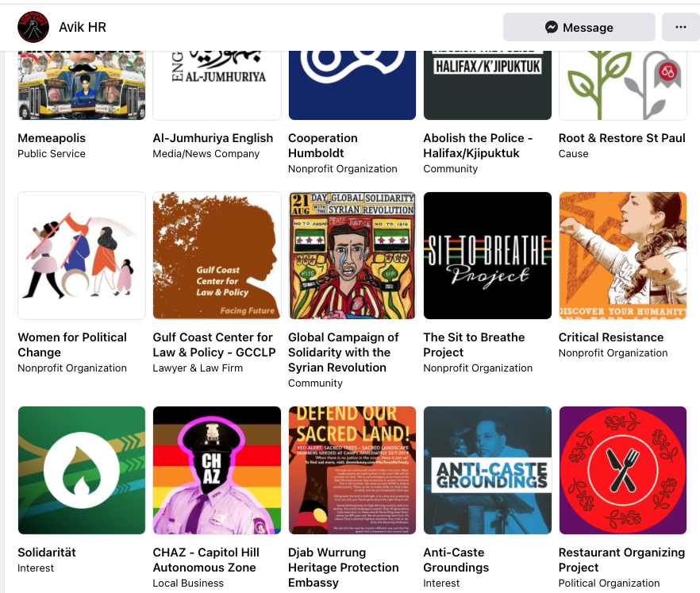Click the Al-Jumhuriya English page link
This screenshot has width=700, height=593.
[213, 138]
